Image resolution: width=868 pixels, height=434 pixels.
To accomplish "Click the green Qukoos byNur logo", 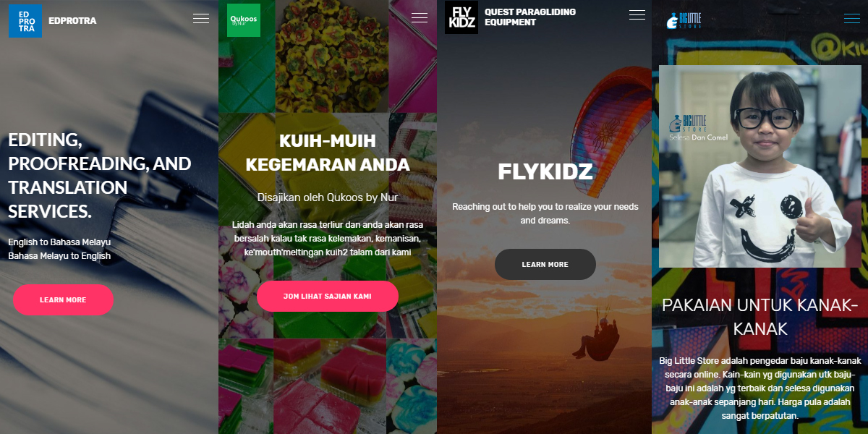I will coord(244,20).
